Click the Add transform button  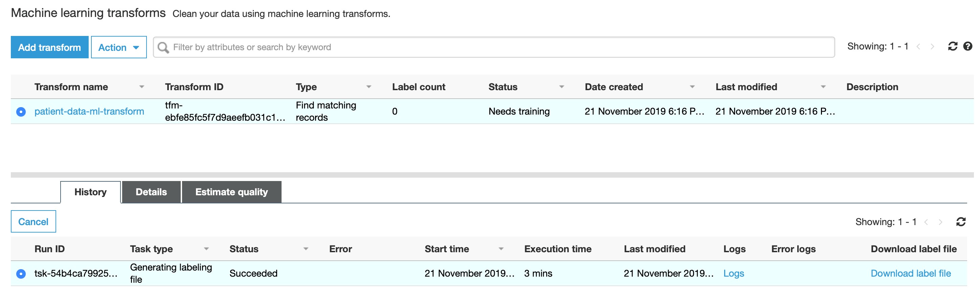click(x=49, y=47)
